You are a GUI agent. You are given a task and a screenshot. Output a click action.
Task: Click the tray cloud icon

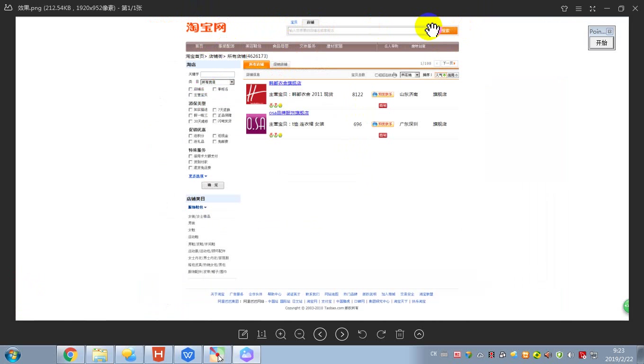pyautogui.click(x=480, y=355)
